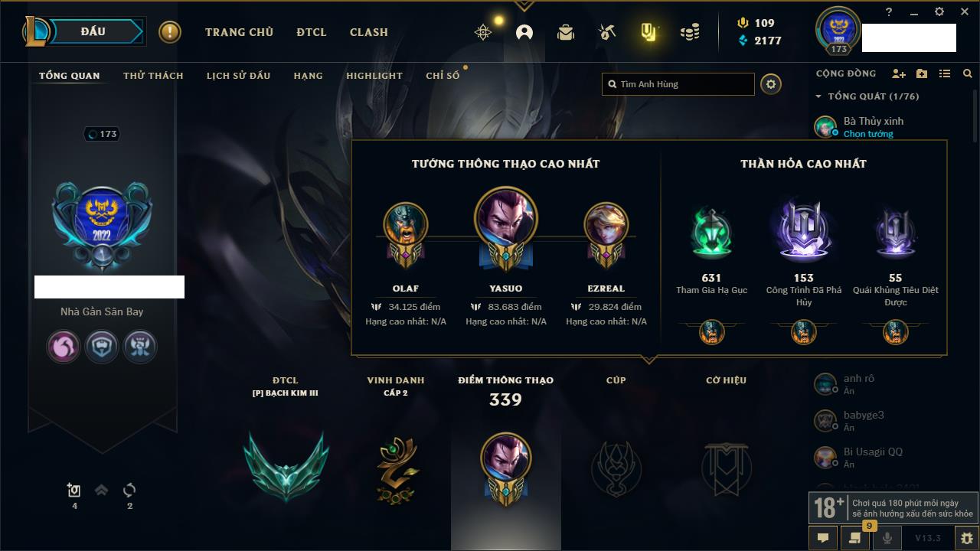Image resolution: width=980 pixels, height=551 pixels.
Task: Open the friends list view options icon
Action: pos(945,73)
